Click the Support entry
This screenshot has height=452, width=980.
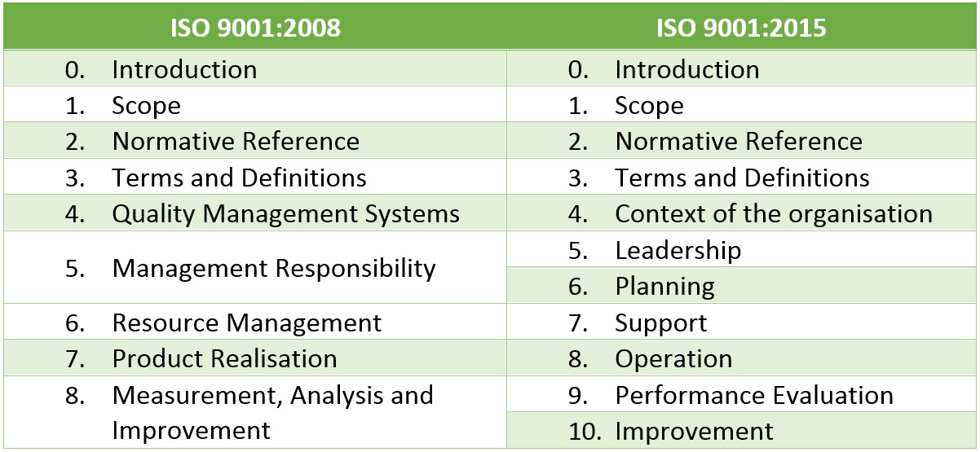point(742,323)
